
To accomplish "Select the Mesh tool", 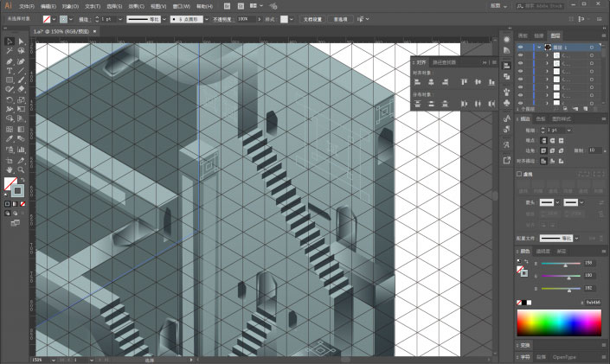I will (x=10, y=129).
